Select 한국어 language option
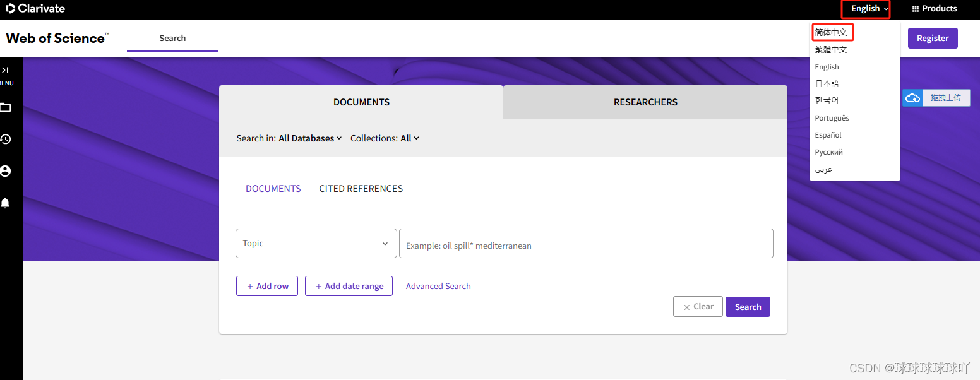980x380 pixels. (x=827, y=100)
